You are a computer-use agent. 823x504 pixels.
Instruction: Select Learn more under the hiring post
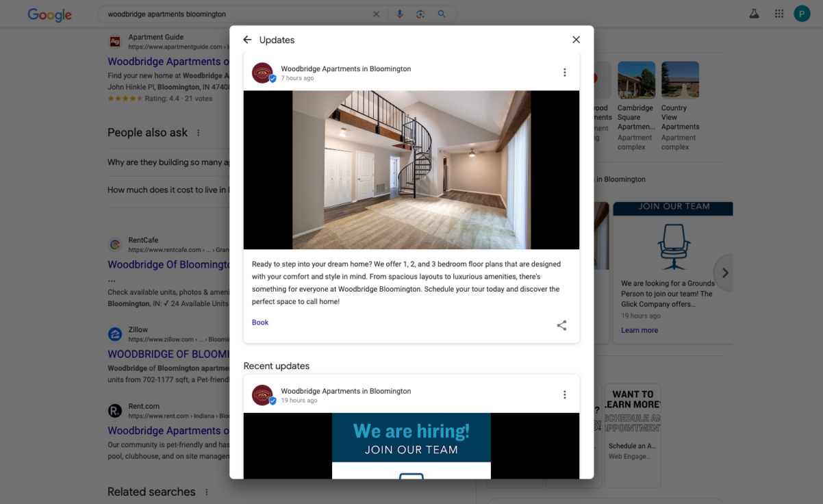tap(639, 329)
